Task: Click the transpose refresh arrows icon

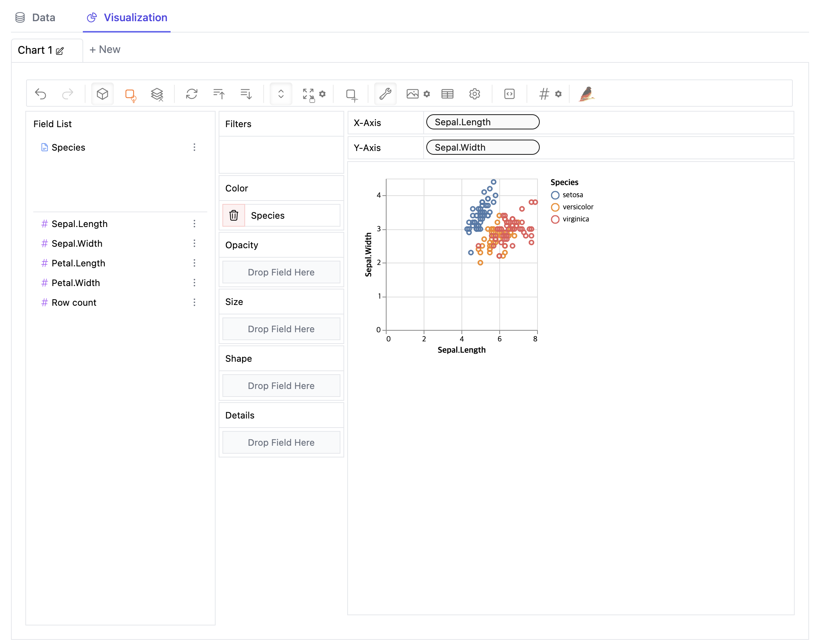Action: click(192, 94)
